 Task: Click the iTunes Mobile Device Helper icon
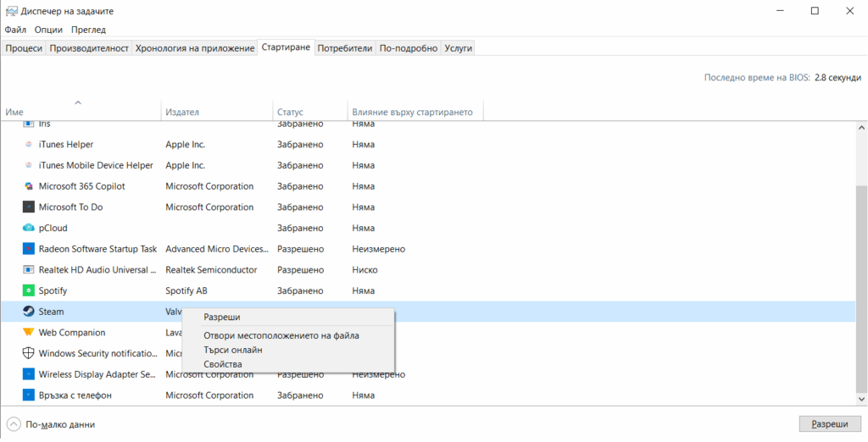(28, 165)
